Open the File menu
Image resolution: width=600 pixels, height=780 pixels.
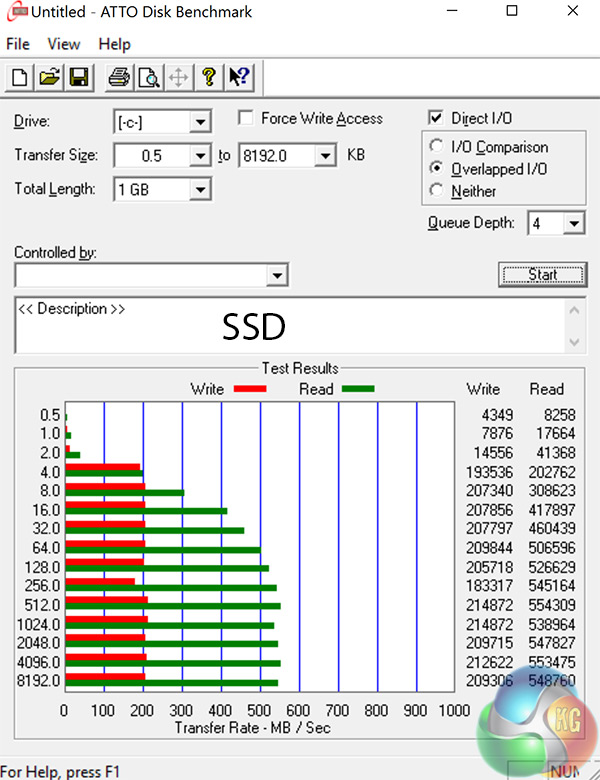click(17, 44)
